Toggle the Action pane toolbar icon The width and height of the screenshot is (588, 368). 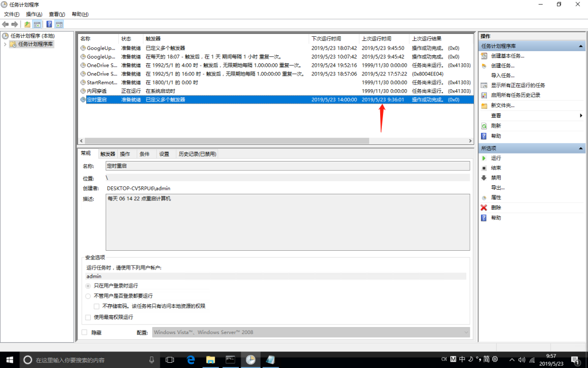59,24
